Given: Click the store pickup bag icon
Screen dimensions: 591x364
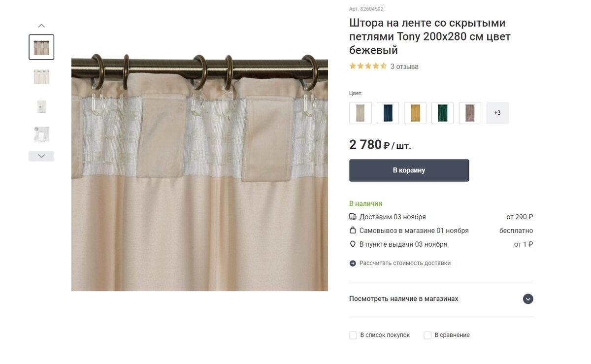Looking at the screenshot, I should [x=353, y=231].
